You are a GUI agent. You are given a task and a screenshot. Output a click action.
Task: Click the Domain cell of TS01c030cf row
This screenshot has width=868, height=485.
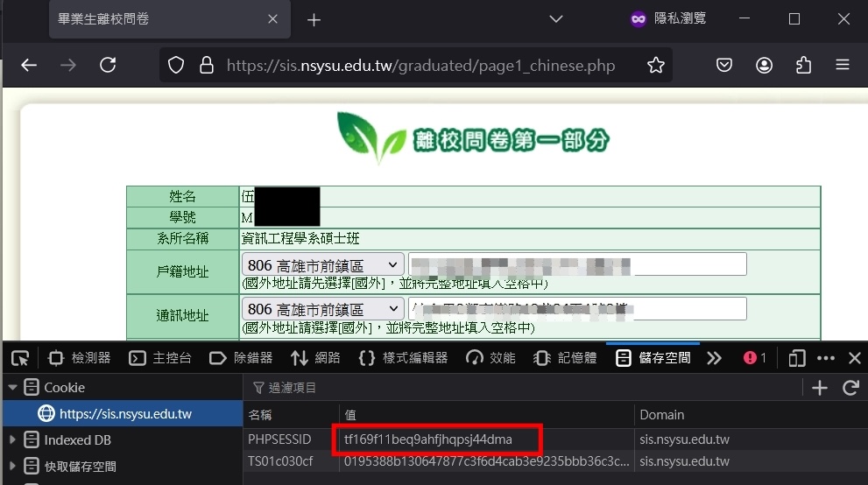(752, 461)
